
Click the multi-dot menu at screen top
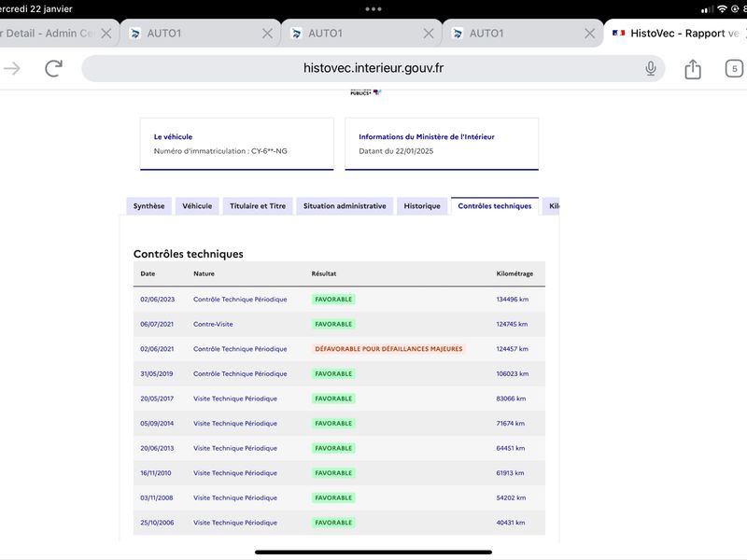tap(373, 9)
